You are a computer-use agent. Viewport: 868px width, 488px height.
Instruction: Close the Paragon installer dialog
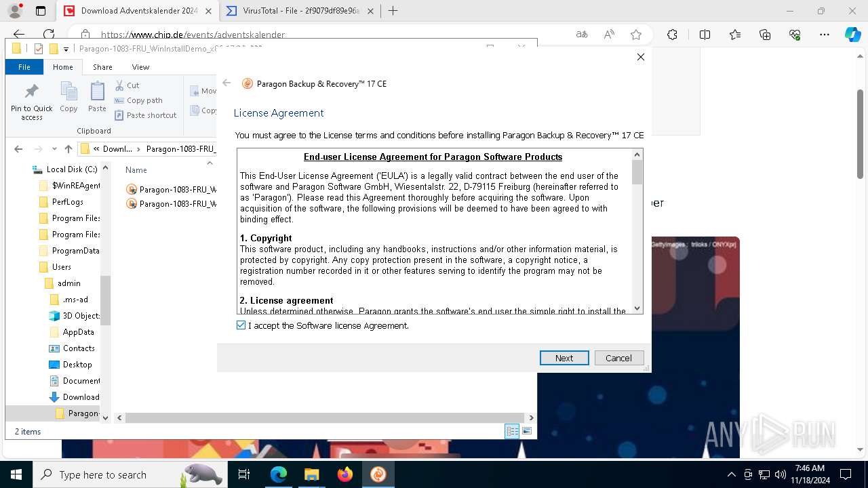(640, 57)
